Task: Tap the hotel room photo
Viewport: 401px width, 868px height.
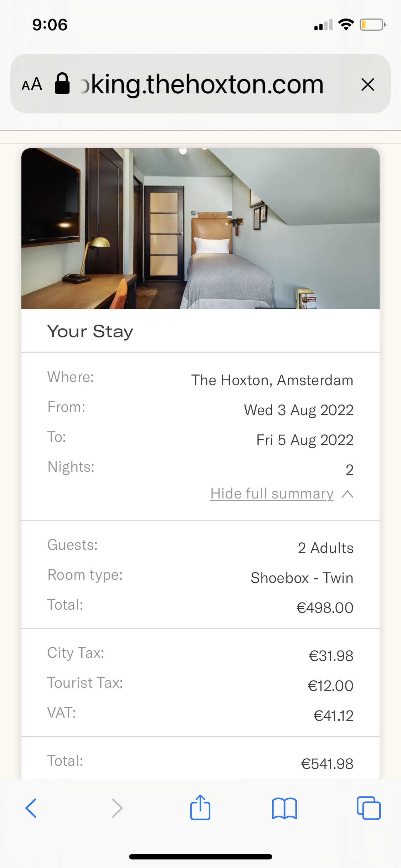Action: pyautogui.click(x=200, y=229)
